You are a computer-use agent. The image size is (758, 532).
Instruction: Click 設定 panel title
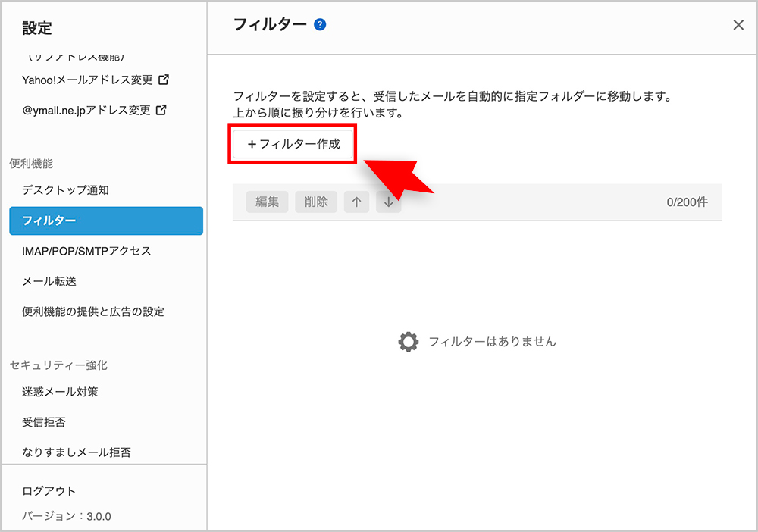pyautogui.click(x=36, y=28)
